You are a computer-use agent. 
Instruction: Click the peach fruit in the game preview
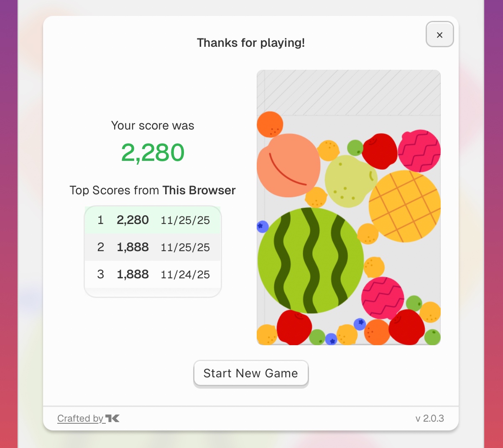(289, 165)
